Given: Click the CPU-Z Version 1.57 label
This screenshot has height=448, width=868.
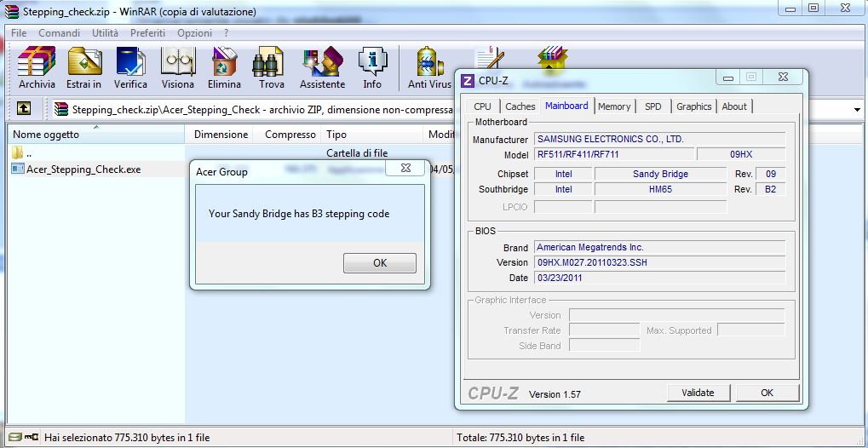Looking at the screenshot, I should click(555, 394).
